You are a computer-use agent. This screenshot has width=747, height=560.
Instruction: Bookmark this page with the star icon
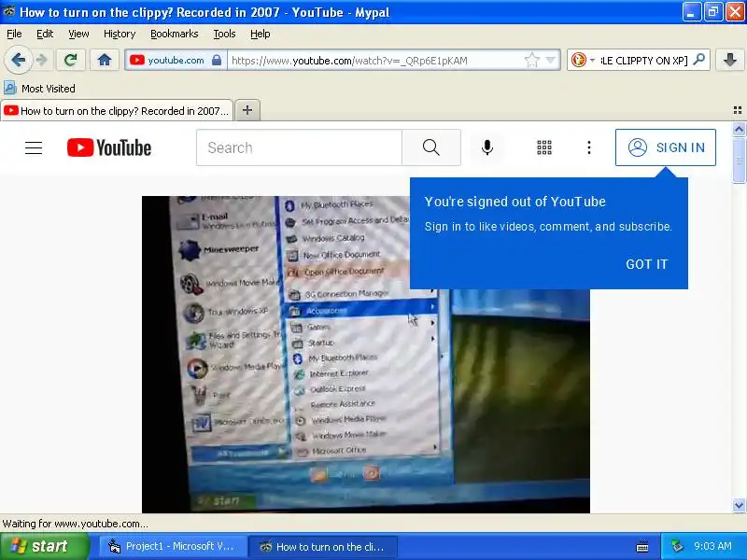[x=531, y=60]
